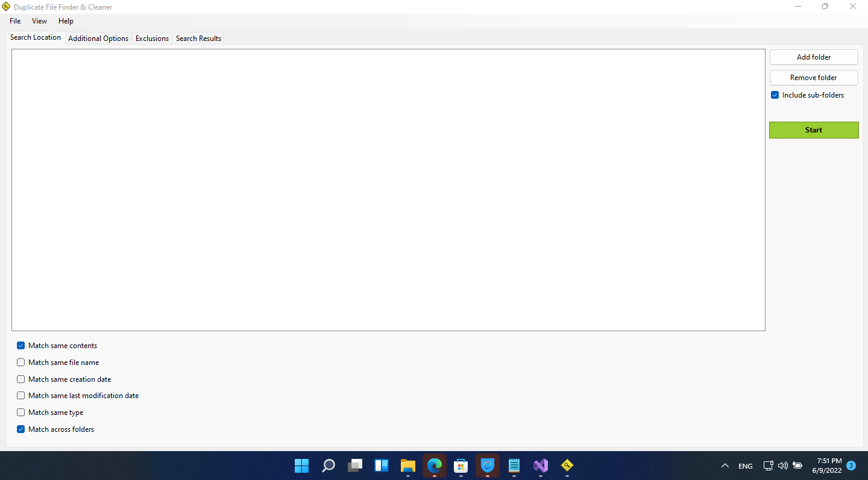Minimize the Duplicate File Finder window

(x=798, y=7)
